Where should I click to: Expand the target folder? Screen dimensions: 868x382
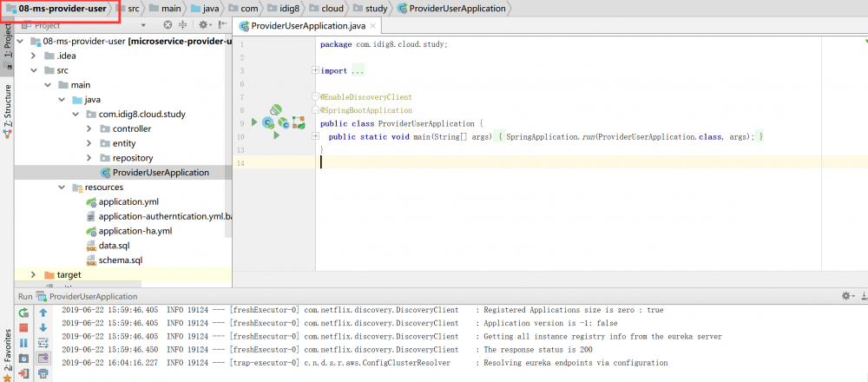[x=34, y=274]
